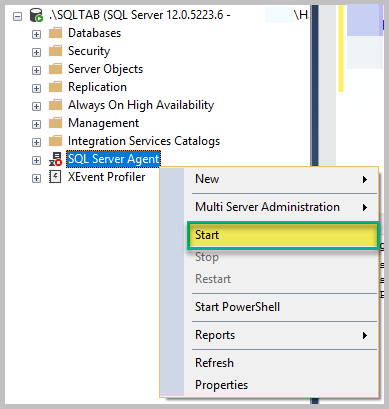Click the stopped SQL Server Agent icon
389x409 pixels.
pos(56,159)
